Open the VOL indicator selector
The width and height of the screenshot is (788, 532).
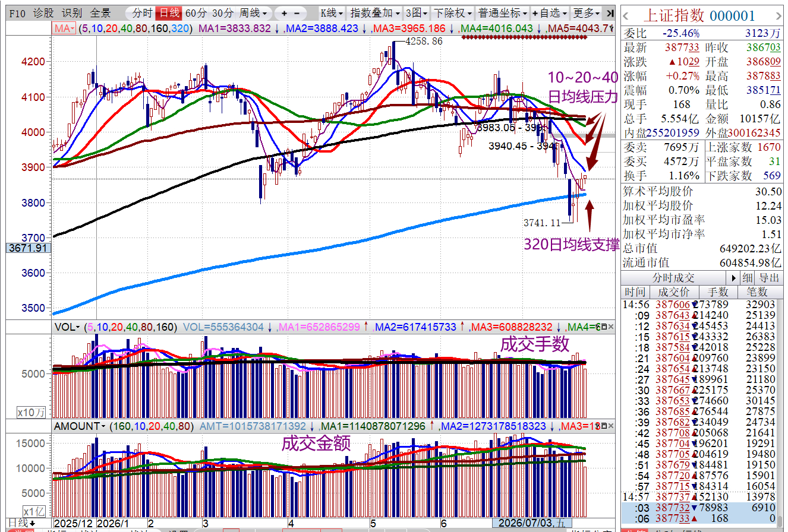(67, 327)
